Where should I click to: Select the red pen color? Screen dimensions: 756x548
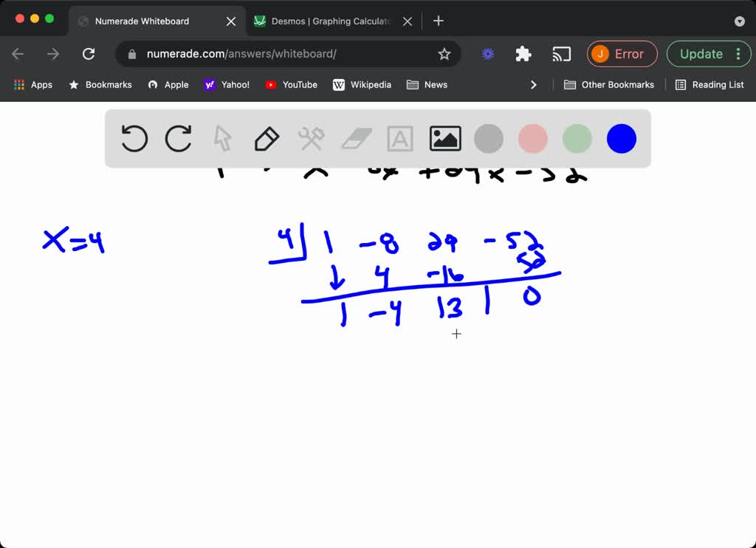click(532, 138)
